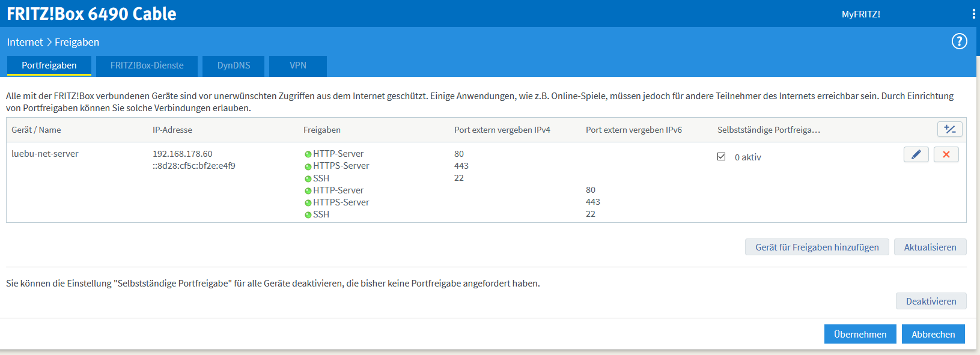Click the IPv4 port value 80
The height and width of the screenshot is (355, 980).
pyautogui.click(x=459, y=154)
